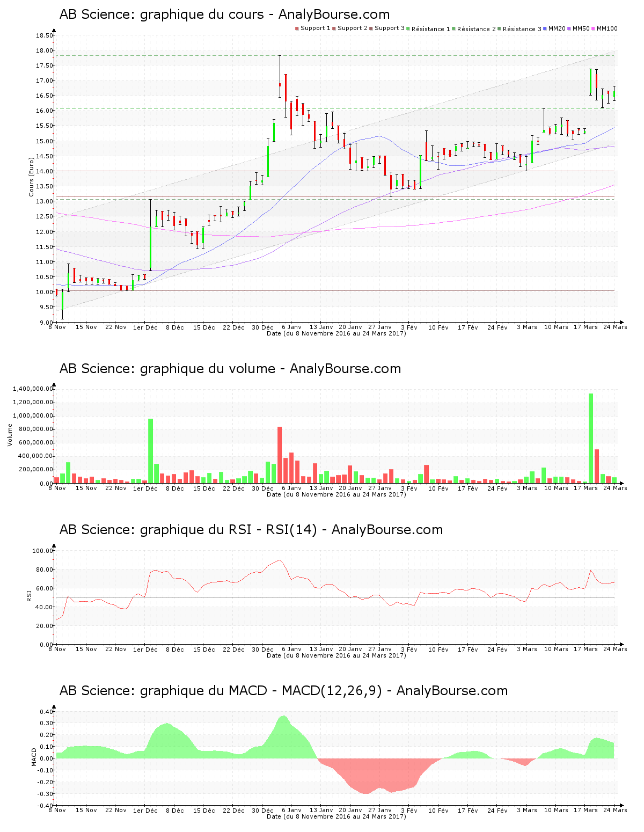Click the 13.00 price axis value
644x832 pixels.
pos(45,201)
